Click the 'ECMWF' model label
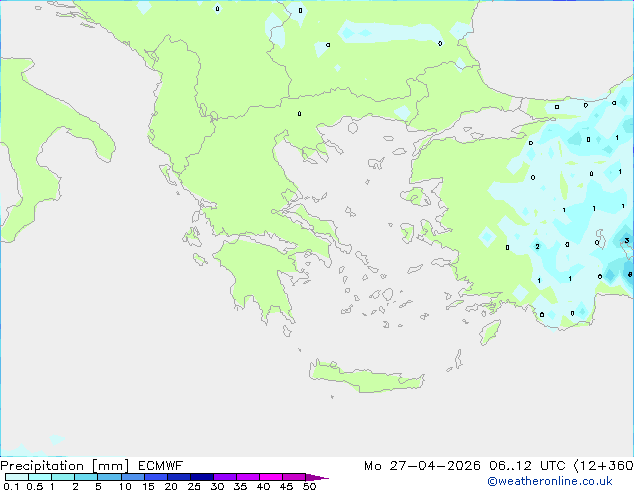634x490 pixels. click(161, 466)
